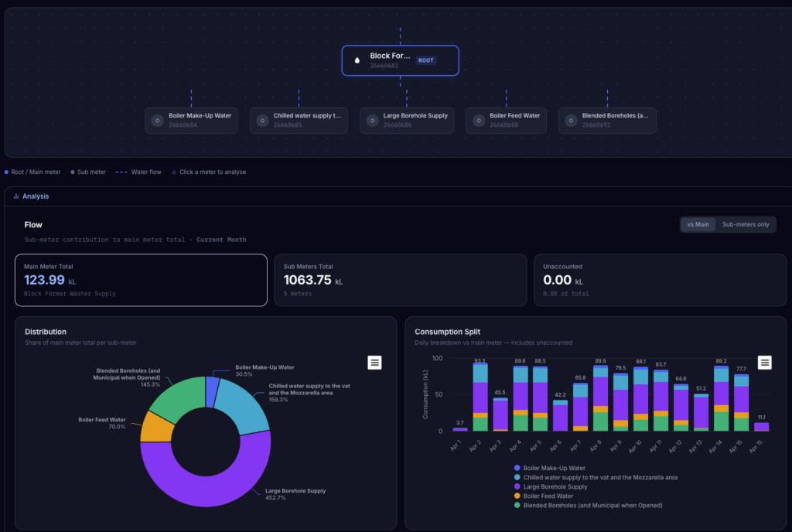
Task: Select the Blended Boreholes meter icon
Action: coord(571,121)
